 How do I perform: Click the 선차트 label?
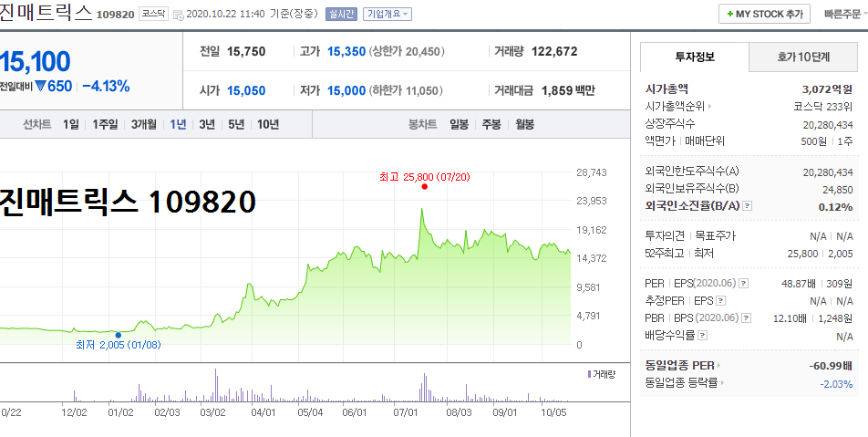pyautogui.click(x=36, y=124)
